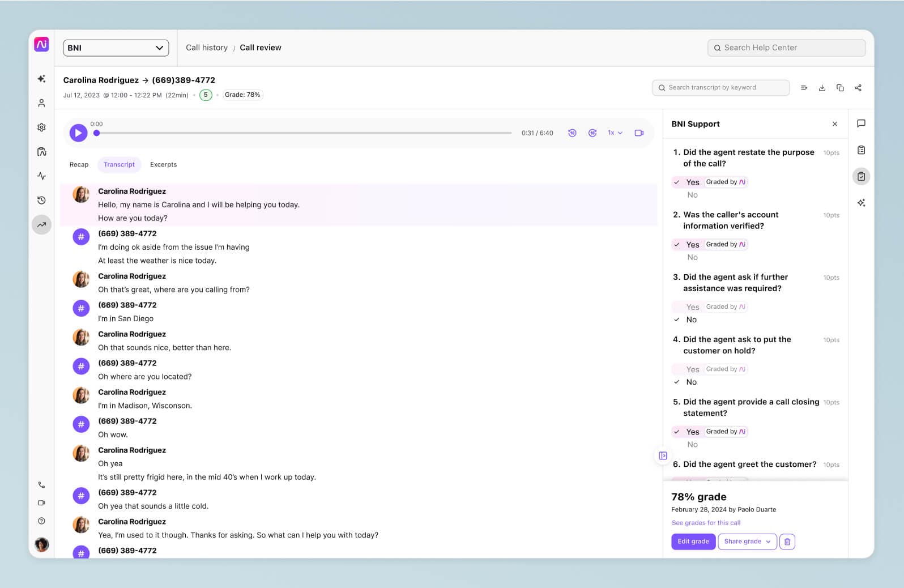Skip forward 10 seconds in recording
Viewport: 904px width, 588px height.
click(x=592, y=133)
